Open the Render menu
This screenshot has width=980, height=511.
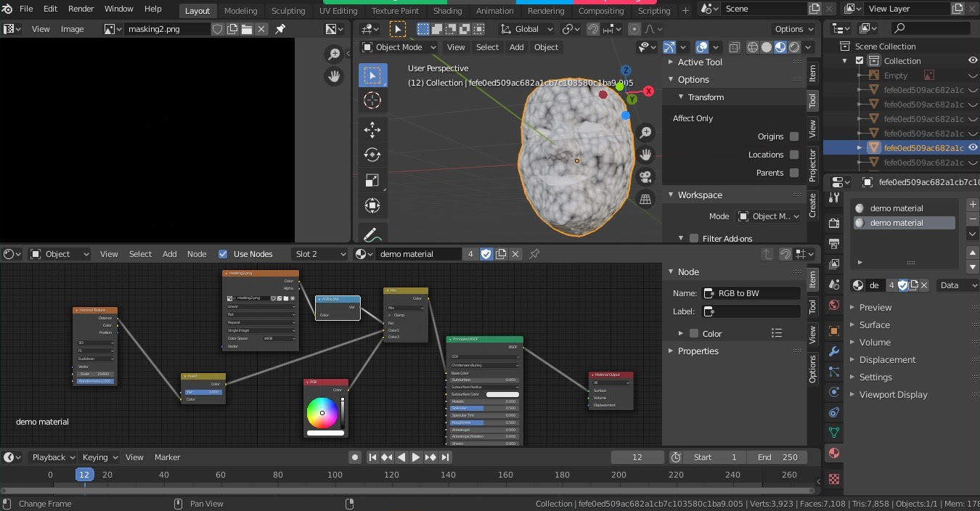point(81,9)
